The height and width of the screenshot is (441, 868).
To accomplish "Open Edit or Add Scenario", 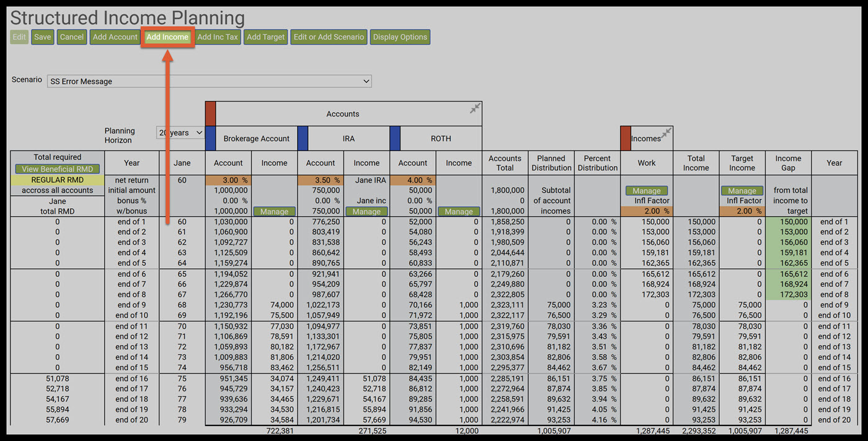I will click(329, 37).
